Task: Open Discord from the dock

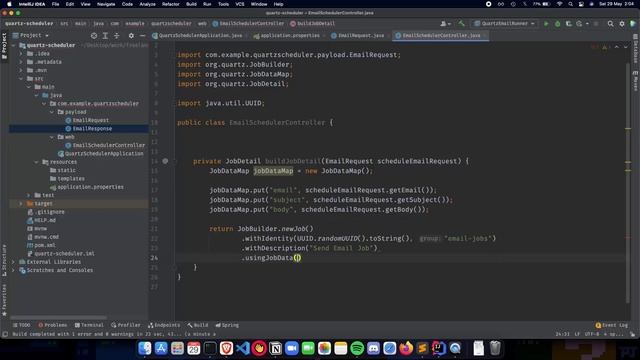Action: click(373, 348)
